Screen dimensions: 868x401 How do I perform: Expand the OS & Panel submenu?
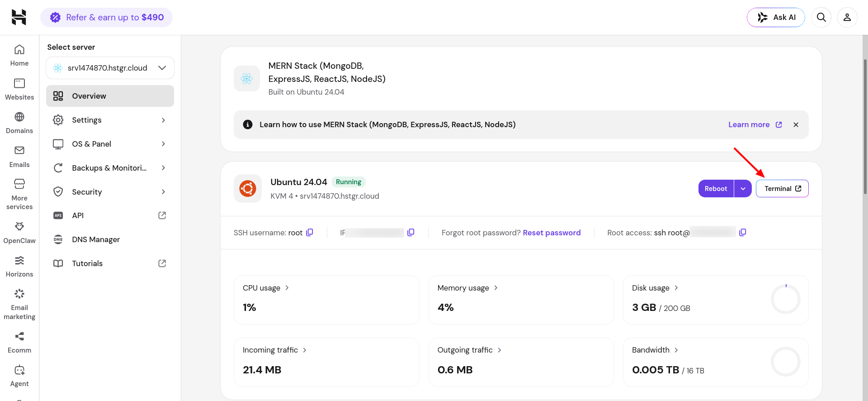coord(164,144)
